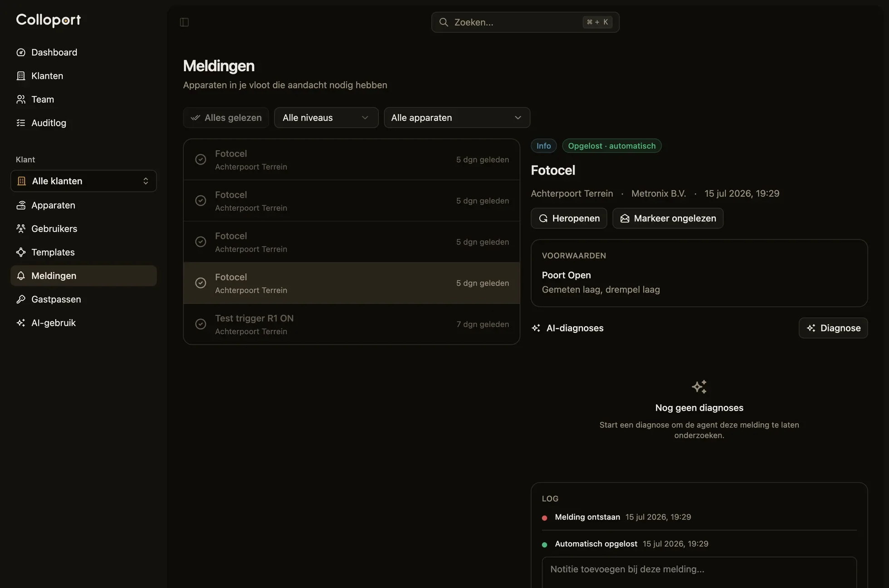This screenshot has height=588, width=889.
Task: Click the Dashboard gauge icon
Action: pyautogui.click(x=21, y=52)
